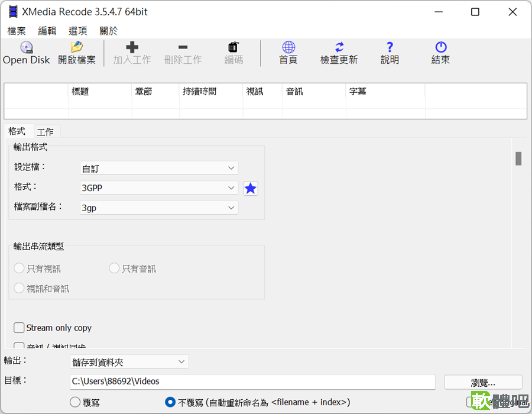Click the 視訊 column header
This screenshot has width=532, height=414.
pos(262,91)
